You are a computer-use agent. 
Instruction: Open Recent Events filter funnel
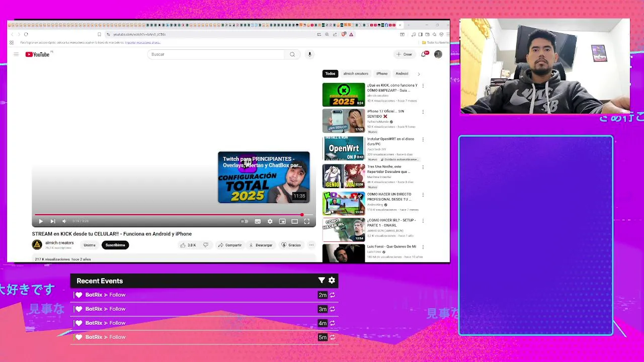[321, 281]
